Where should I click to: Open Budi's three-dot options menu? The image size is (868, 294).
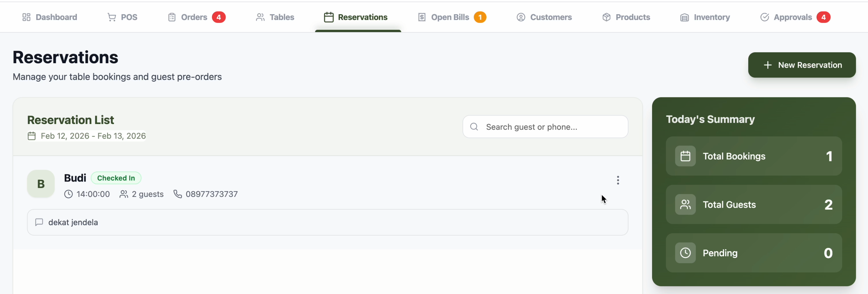[x=618, y=180]
